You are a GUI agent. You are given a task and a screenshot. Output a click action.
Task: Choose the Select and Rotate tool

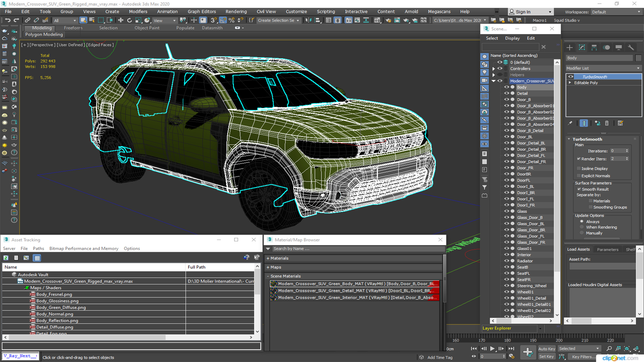click(129, 20)
